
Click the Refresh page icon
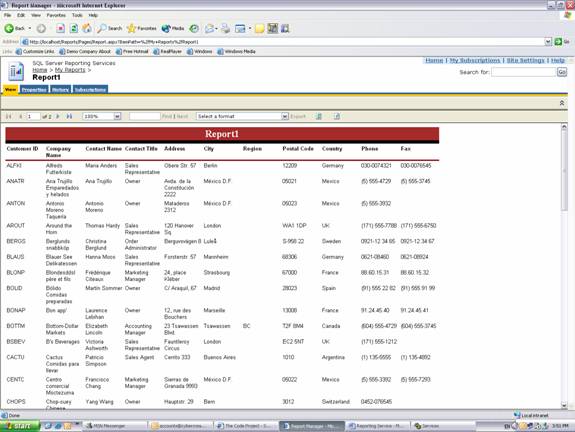[74, 28]
